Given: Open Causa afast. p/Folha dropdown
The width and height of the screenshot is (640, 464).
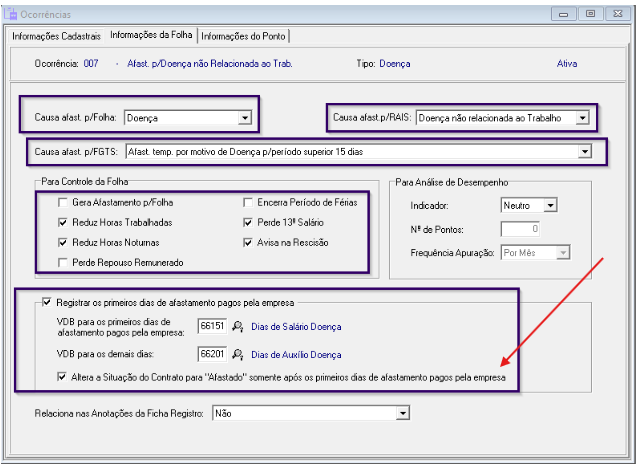Looking at the screenshot, I should coord(244,118).
